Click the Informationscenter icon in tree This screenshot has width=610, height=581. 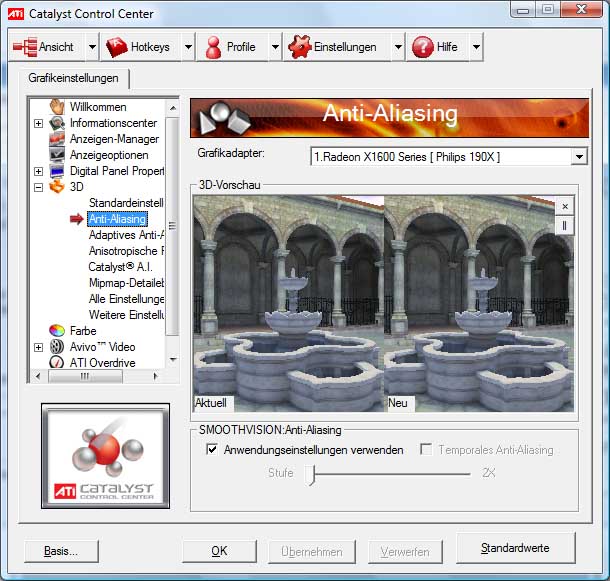point(57,123)
